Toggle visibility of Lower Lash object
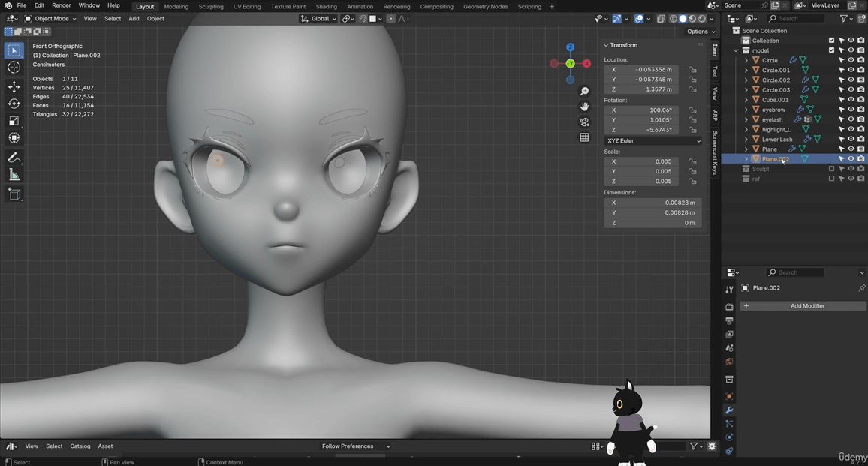868x466 pixels. pyautogui.click(x=851, y=139)
